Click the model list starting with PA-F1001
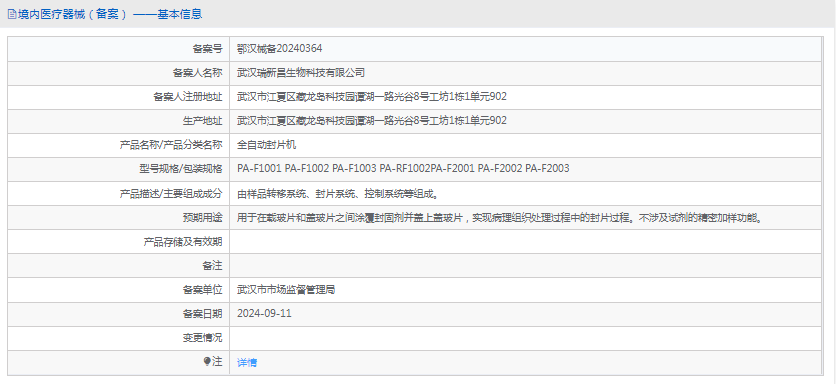The width and height of the screenshot is (836, 384). [x=403, y=169]
